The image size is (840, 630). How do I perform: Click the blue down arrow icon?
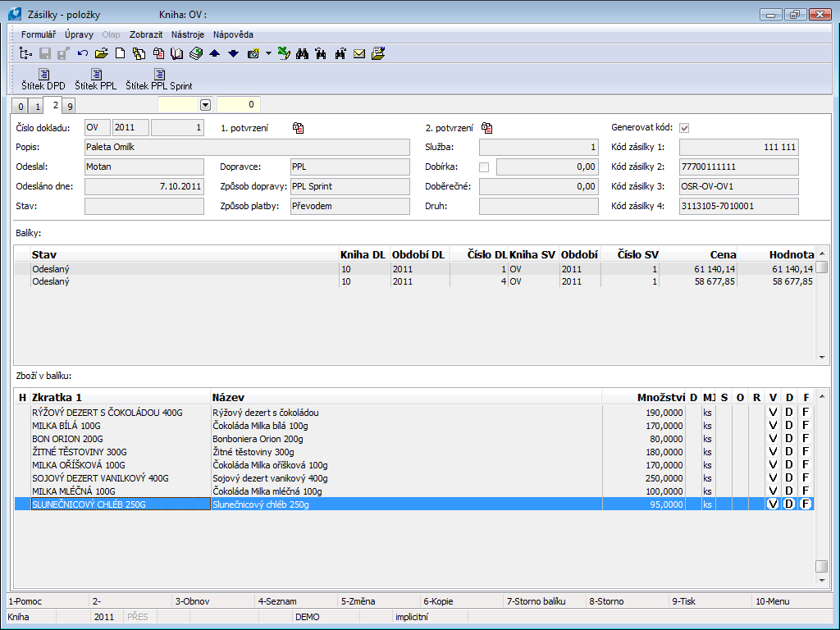[x=233, y=54]
